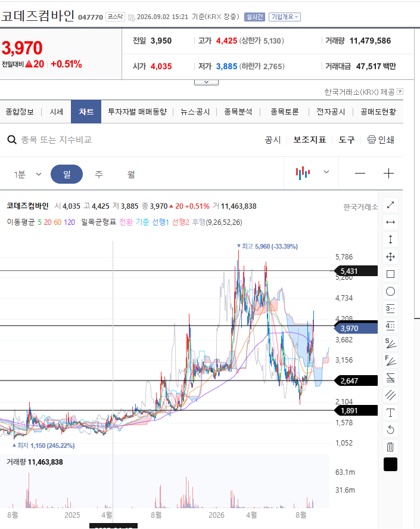
Task: Open the 투자자별 매매동향 tab
Action: click(137, 112)
